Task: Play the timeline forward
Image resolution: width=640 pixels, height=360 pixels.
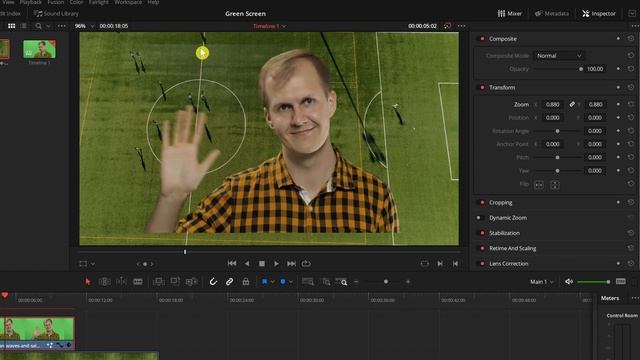Action: click(x=276, y=264)
